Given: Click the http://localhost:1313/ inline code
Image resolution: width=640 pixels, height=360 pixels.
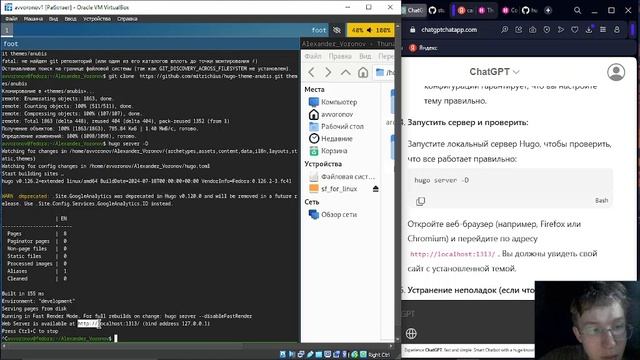Looking at the screenshot, I should [x=452, y=254].
